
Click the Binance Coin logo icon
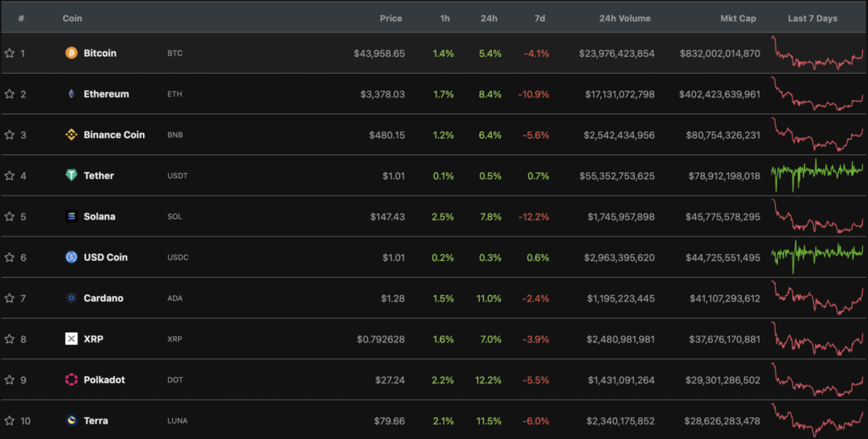(x=71, y=135)
